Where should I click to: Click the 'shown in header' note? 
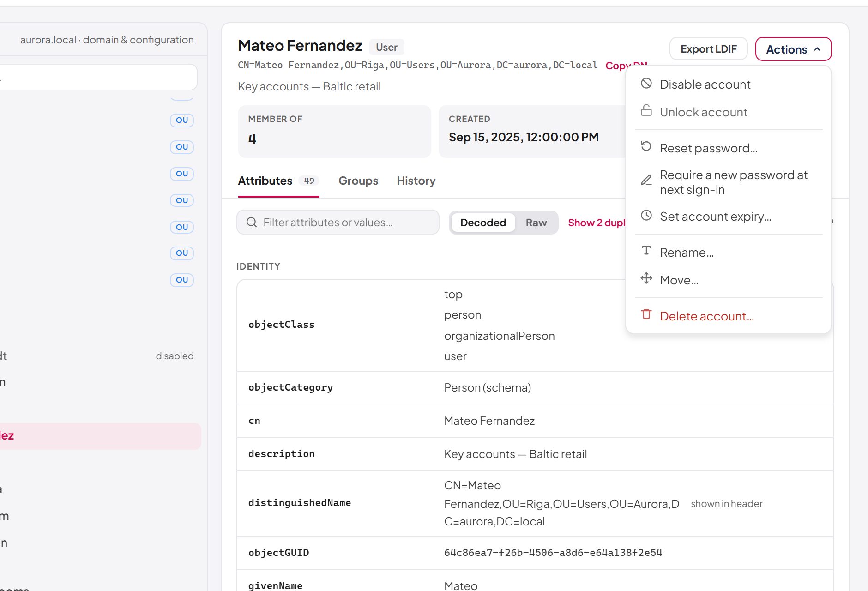(727, 504)
